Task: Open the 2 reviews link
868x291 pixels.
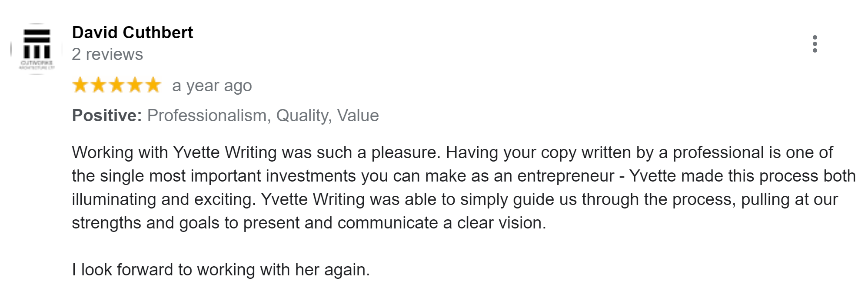Action: coord(107,54)
